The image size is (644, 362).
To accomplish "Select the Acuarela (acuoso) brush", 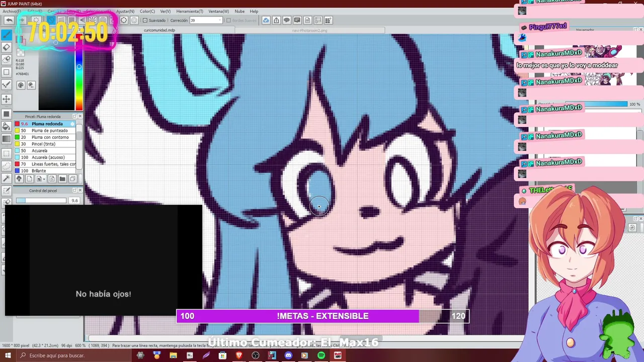I will (x=45, y=157).
